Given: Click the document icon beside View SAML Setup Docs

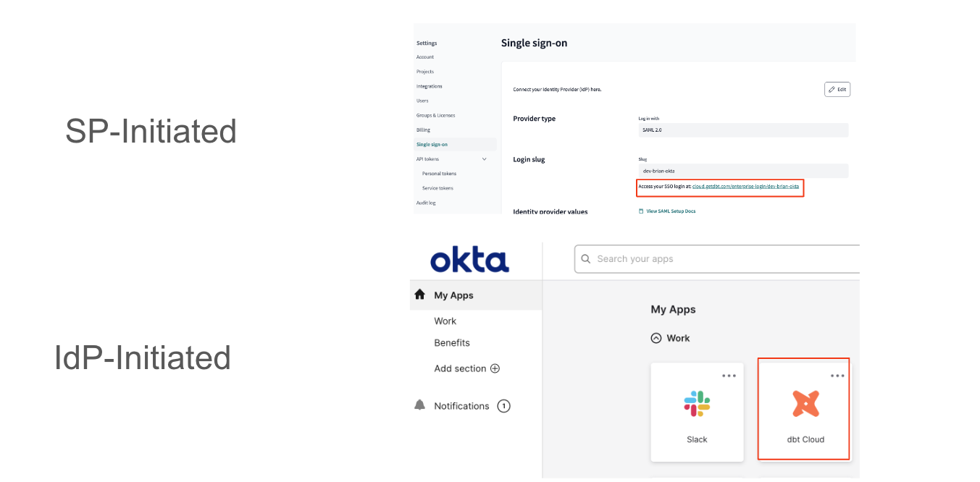Looking at the screenshot, I should pyautogui.click(x=640, y=211).
